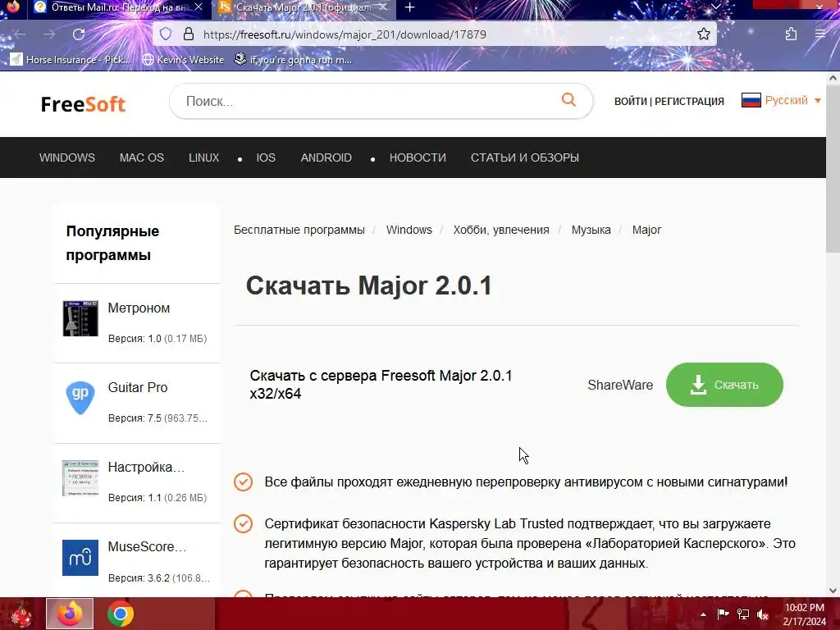Click the orange magnifier search icon
The image size is (840, 630).
pos(568,99)
